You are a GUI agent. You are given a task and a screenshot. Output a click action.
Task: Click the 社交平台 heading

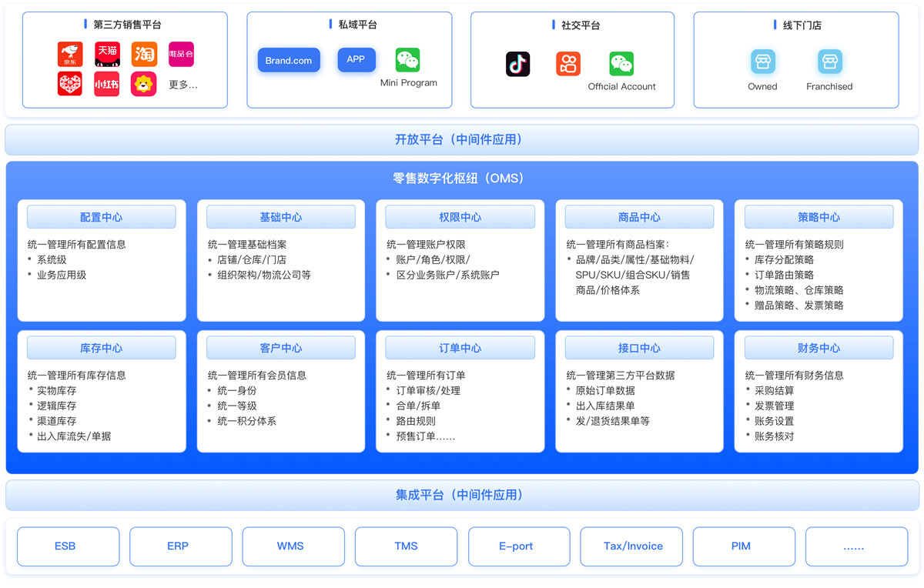click(x=581, y=25)
